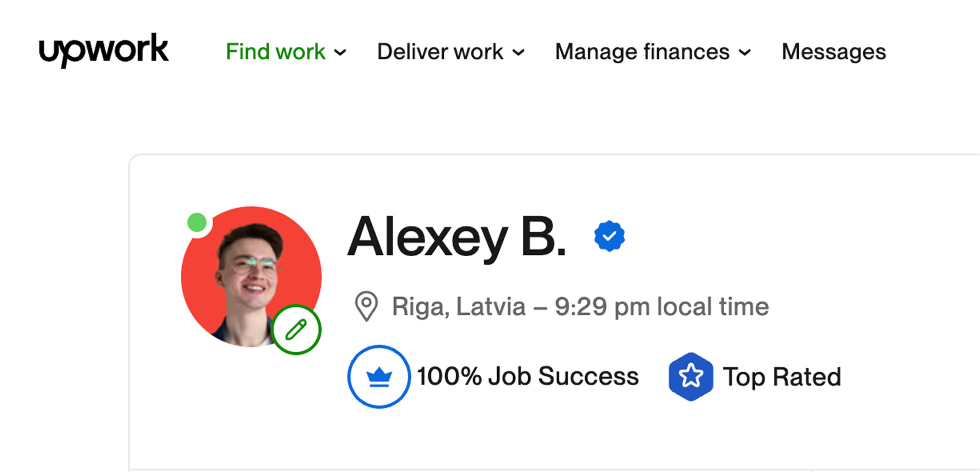The image size is (980, 472).
Task: Click the Riga, Latvia location text
Action: point(459,306)
